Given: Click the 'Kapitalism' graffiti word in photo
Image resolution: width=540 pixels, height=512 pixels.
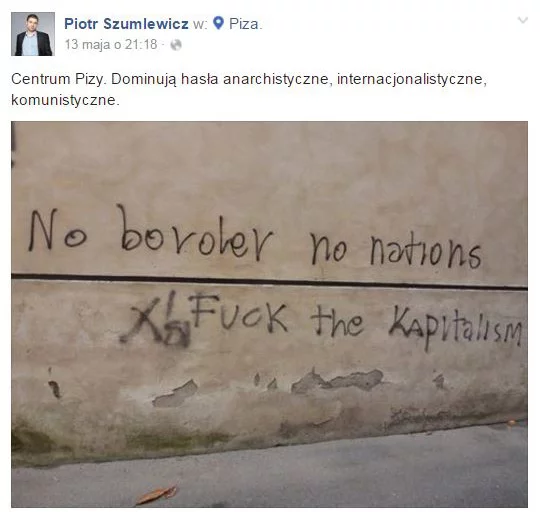Looking at the screenshot, I should (x=456, y=327).
